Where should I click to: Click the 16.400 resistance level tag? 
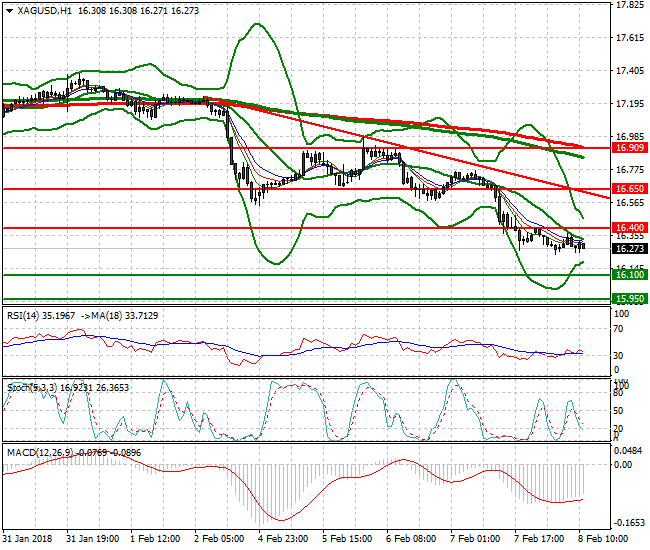point(628,228)
